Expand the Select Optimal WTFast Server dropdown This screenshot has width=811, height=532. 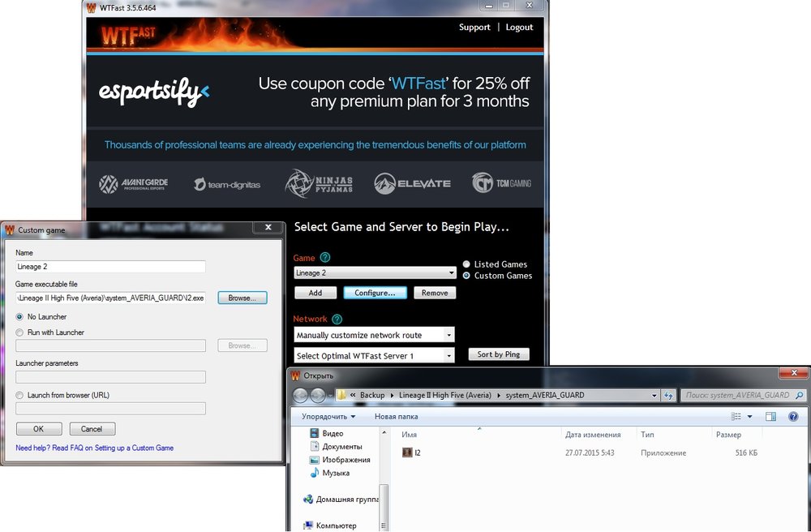[374, 356]
